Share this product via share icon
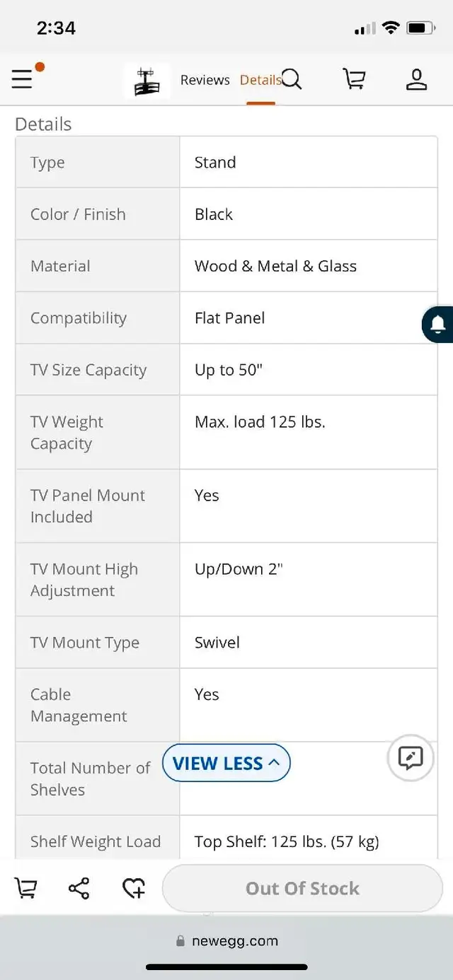The width and height of the screenshot is (453, 980). [79, 888]
